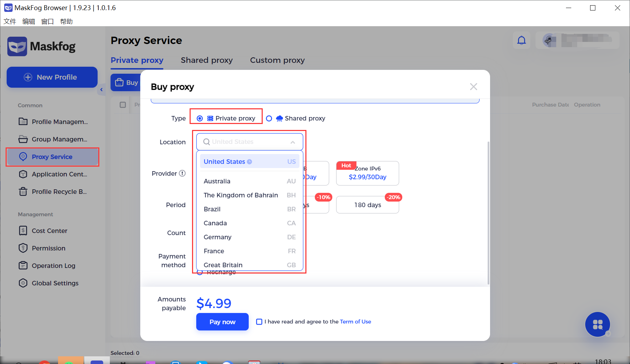Click the New Profile button
The image size is (630, 364).
52,77
